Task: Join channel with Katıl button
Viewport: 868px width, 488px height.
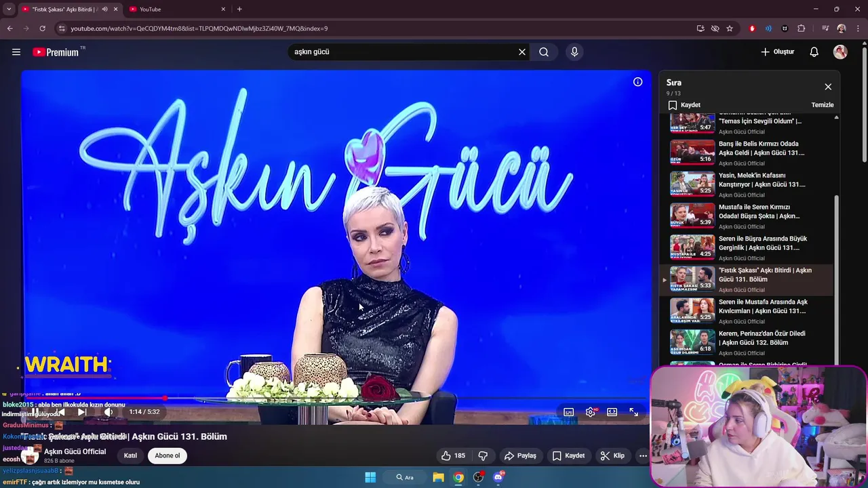Action: pos(130,455)
